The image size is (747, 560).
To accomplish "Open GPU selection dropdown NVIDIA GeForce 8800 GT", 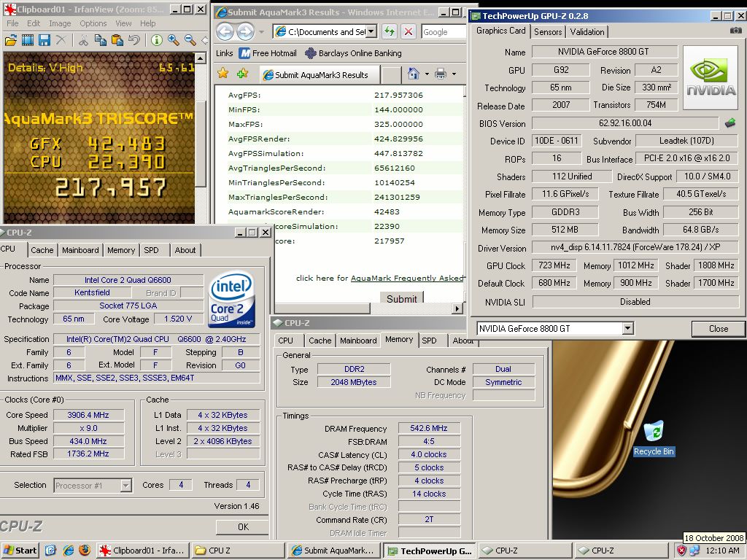I will [x=628, y=328].
